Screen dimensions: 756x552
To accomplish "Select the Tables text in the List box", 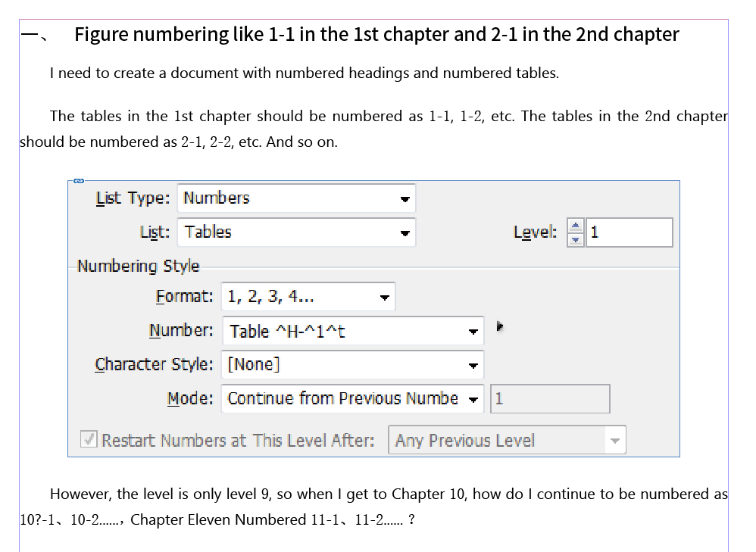I will pos(209,232).
